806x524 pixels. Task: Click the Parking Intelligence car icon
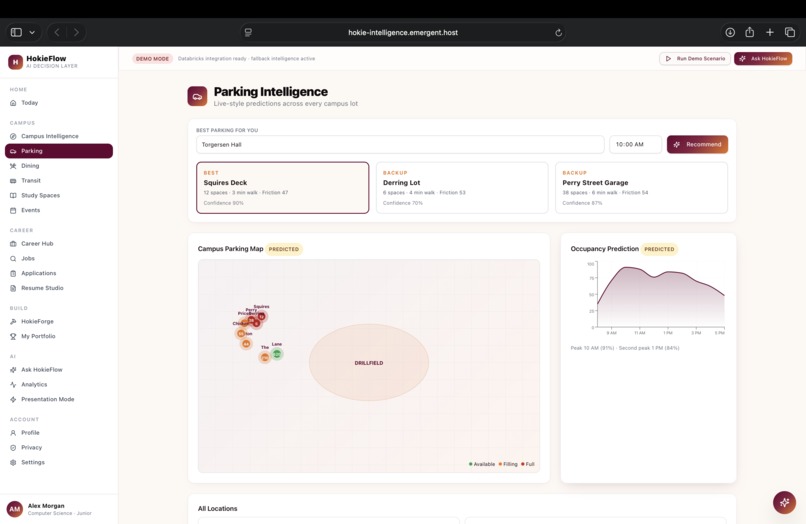pos(197,96)
